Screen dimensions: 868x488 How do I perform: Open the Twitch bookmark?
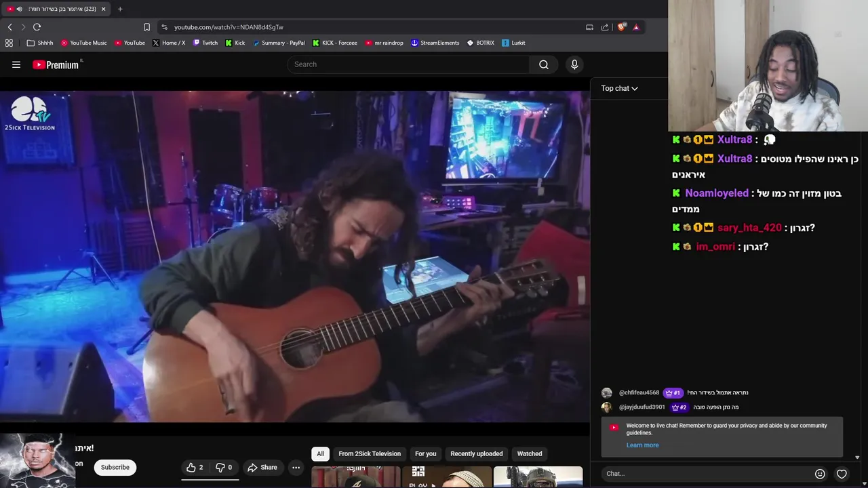[205, 43]
